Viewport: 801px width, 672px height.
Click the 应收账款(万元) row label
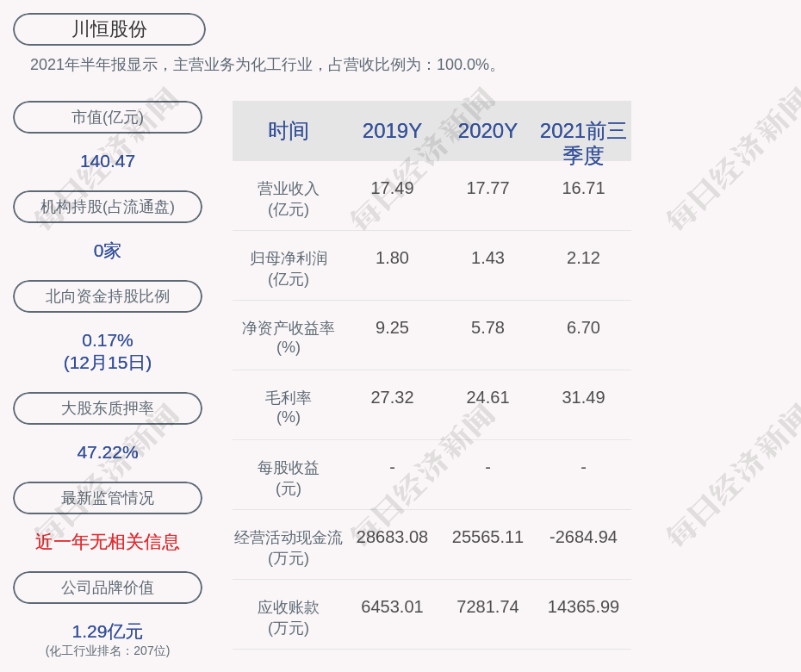pyautogui.click(x=289, y=618)
